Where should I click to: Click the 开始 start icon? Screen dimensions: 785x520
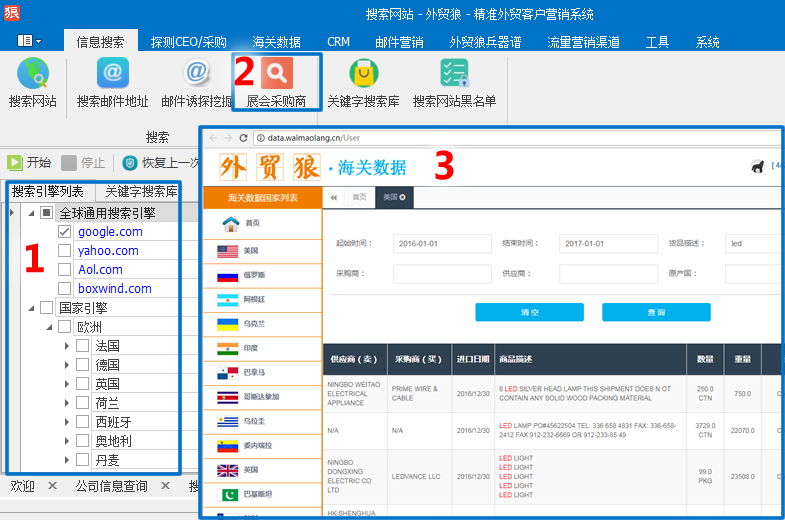point(15,163)
